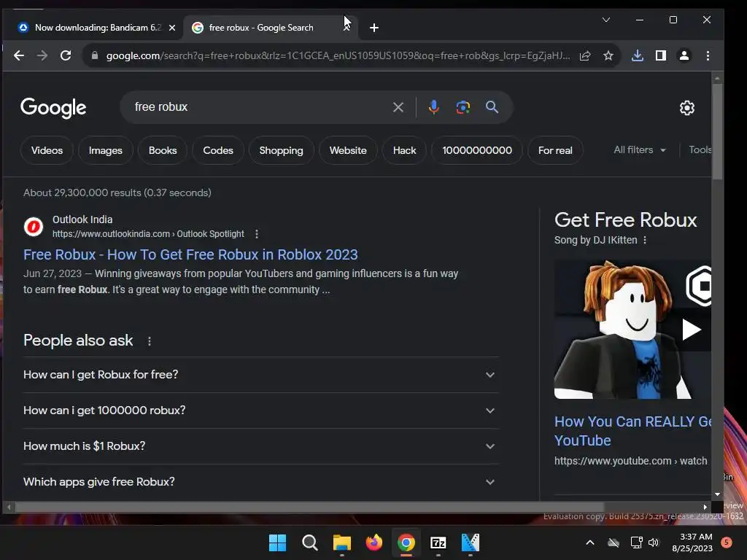This screenshot has width=747, height=560.
Task: Click scrollbar down arrow
Action: pyautogui.click(x=718, y=494)
